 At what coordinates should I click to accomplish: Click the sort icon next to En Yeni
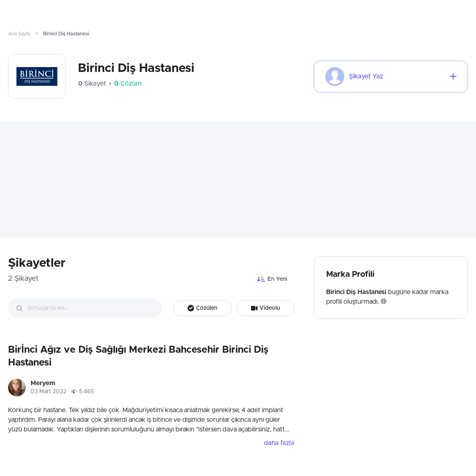coord(261,279)
